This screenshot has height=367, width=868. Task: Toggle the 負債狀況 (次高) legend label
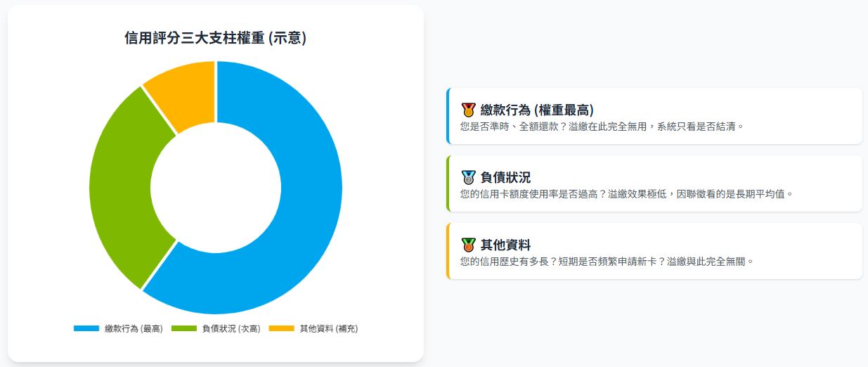(x=231, y=328)
